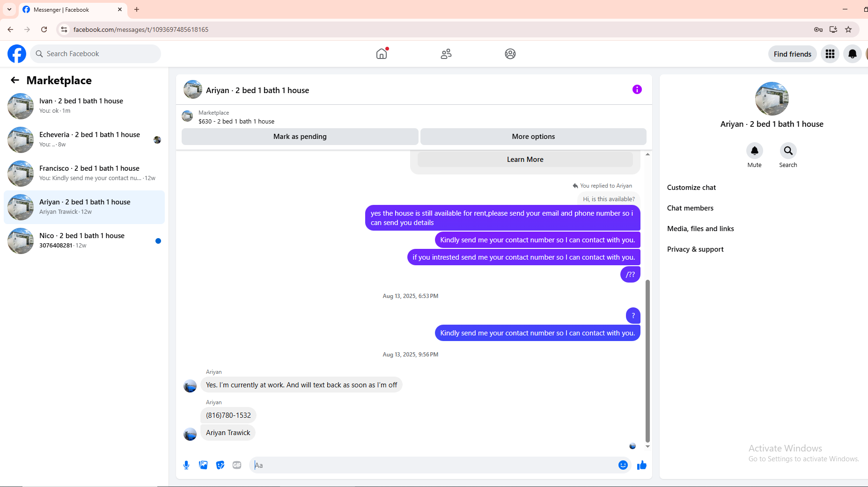Open the Groups icon in top navigation
868x487 pixels.
[510, 54]
